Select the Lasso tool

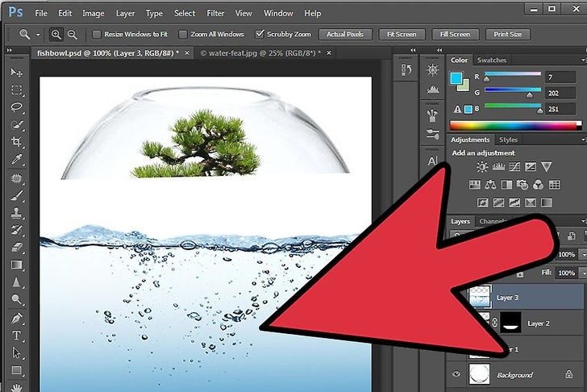[16, 107]
